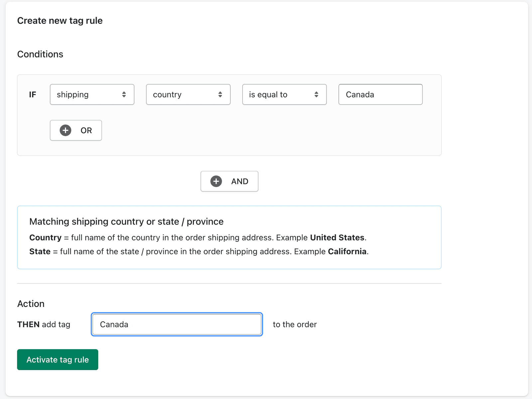The image size is (532, 399).
Task: Click the Canada condition value field
Action: point(380,94)
